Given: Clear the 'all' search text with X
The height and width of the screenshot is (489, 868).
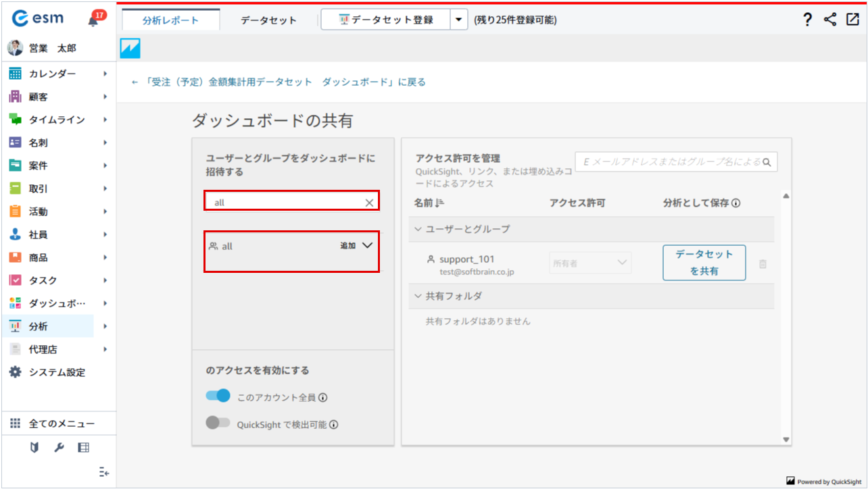Looking at the screenshot, I should click(x=369, y=202).
